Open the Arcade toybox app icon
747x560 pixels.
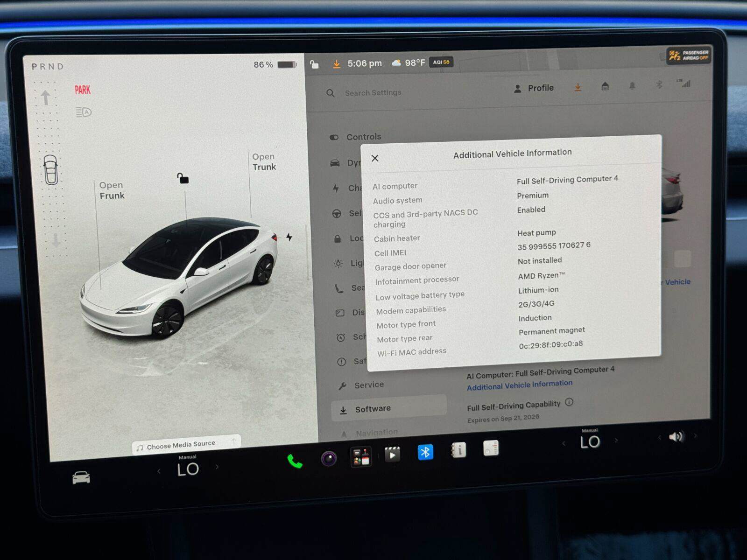(361, 456)
